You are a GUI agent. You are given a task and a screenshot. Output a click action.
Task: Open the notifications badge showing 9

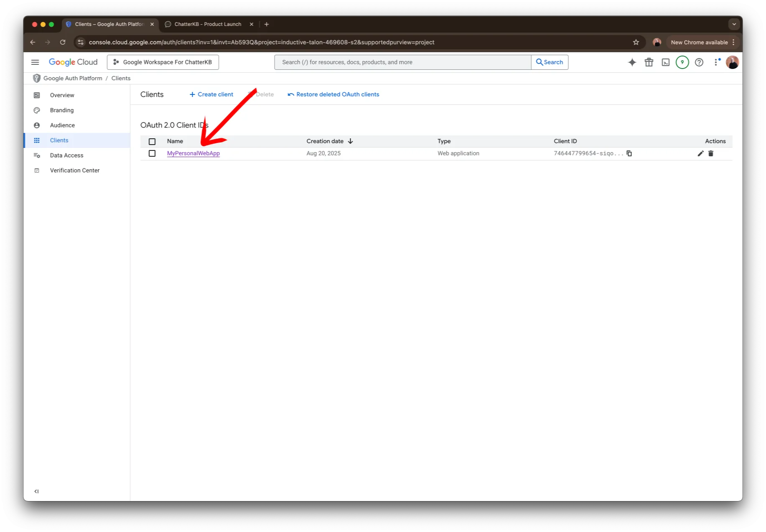pos(682,62)
